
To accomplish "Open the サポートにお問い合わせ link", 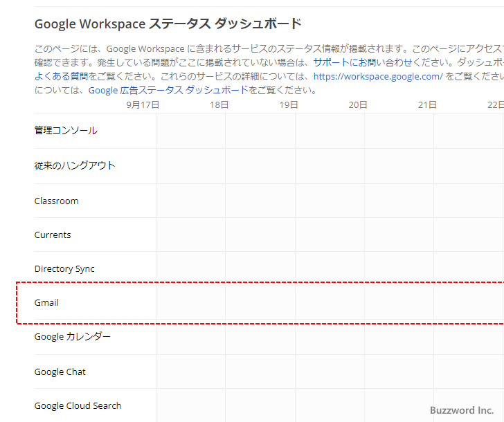I will point(363,62).
